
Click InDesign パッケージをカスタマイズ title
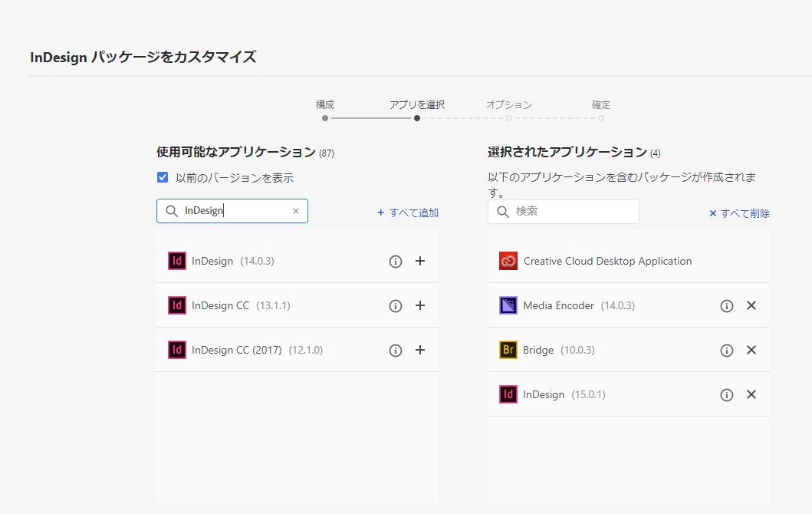[143, 57]
